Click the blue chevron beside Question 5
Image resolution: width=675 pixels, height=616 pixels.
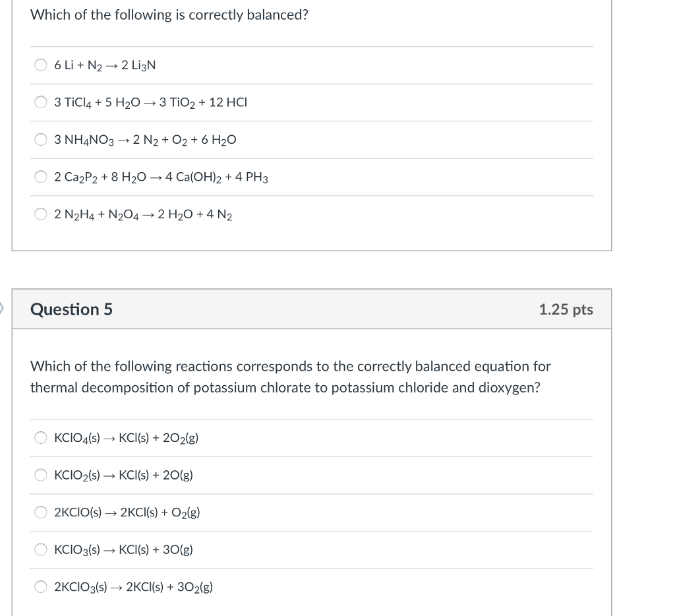(3, 307)
